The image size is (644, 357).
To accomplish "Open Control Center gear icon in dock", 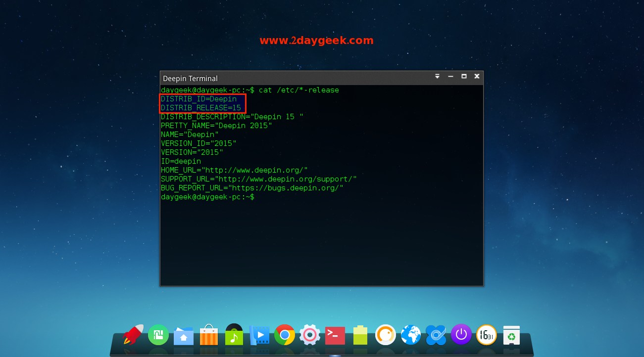I will point(310,335).
